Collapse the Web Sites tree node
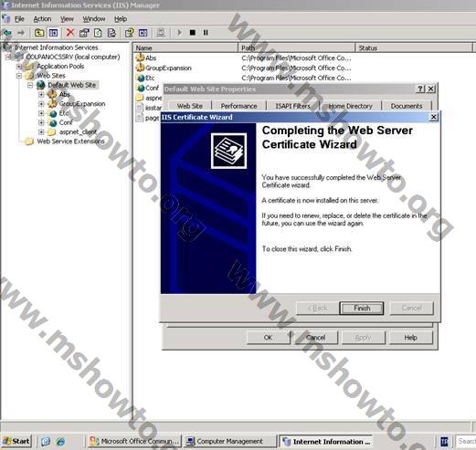The width and height of the screenshot is (476, 450). (19, 76)
